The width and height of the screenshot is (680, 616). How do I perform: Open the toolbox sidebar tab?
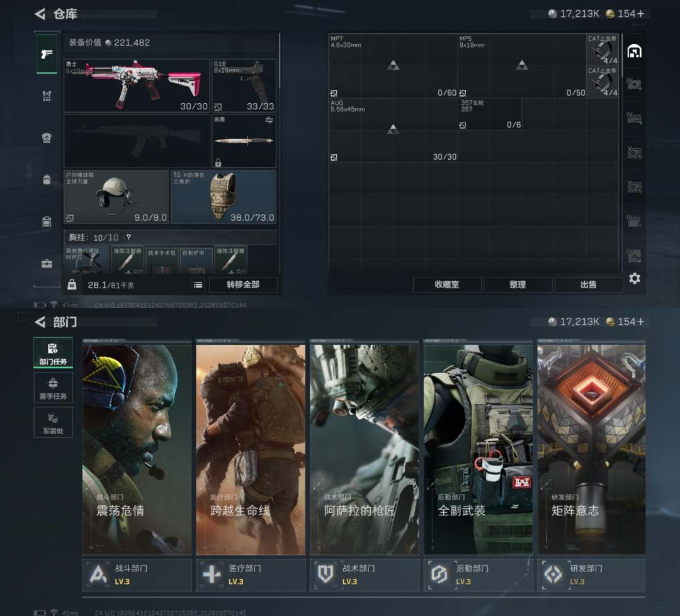[x=47, y=263]
